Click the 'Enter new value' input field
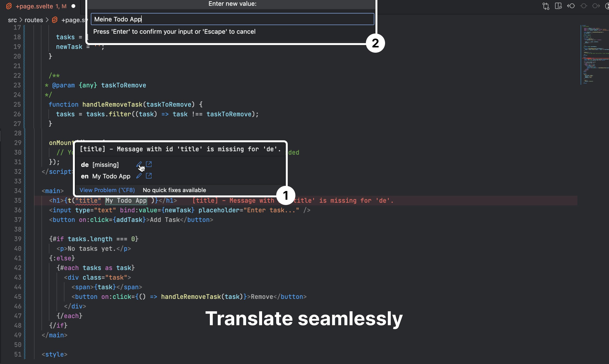The image size is (609, 364). point(232,19)
